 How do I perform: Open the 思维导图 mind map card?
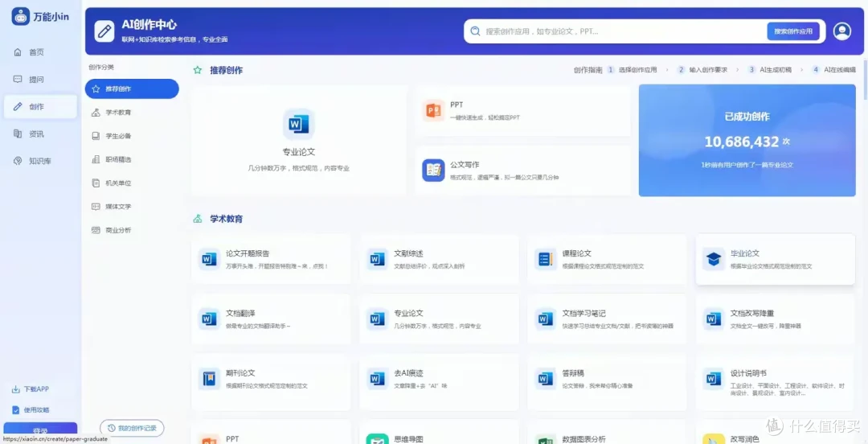pos(439,433)
